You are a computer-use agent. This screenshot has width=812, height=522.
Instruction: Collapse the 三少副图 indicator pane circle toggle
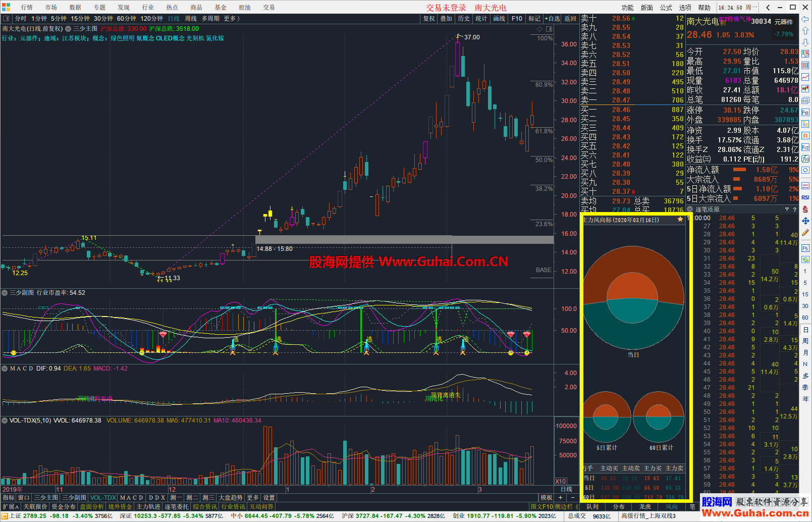point(5,293)
